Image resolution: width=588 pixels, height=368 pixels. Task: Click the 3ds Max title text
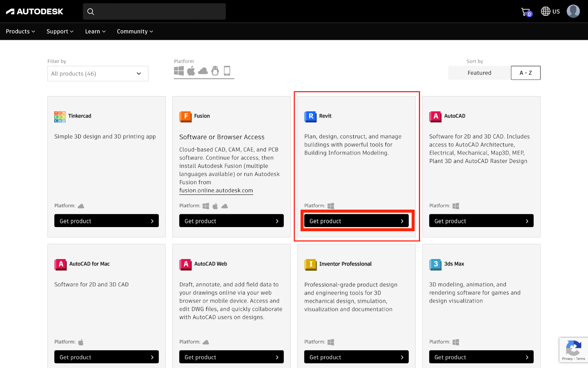coord(454,264)
